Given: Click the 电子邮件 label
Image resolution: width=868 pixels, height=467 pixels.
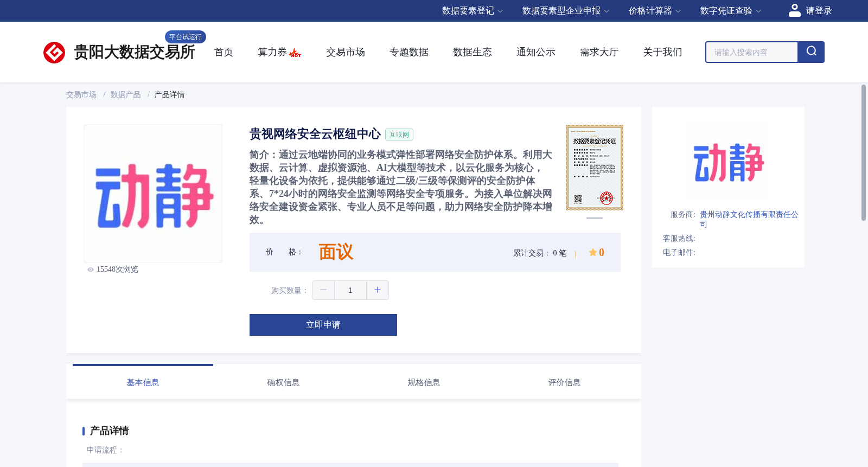Looking at the screenshot, I should point(679,253).
